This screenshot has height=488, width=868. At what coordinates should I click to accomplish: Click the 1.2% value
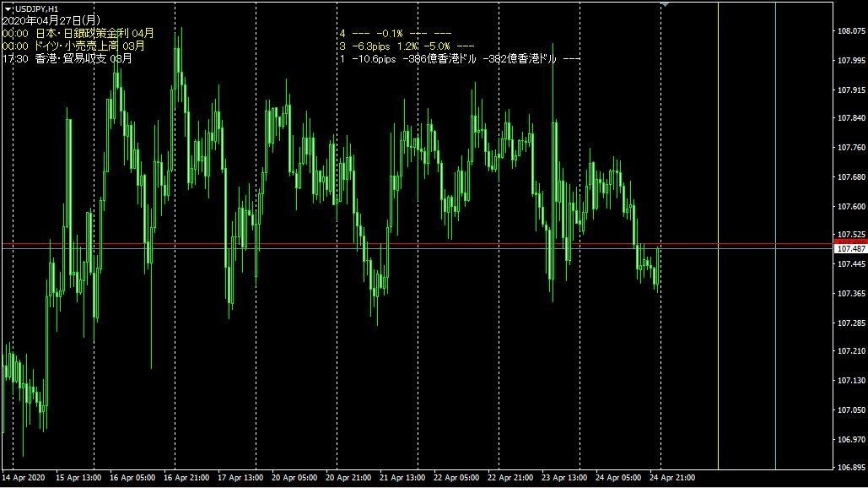click(408, 46)
